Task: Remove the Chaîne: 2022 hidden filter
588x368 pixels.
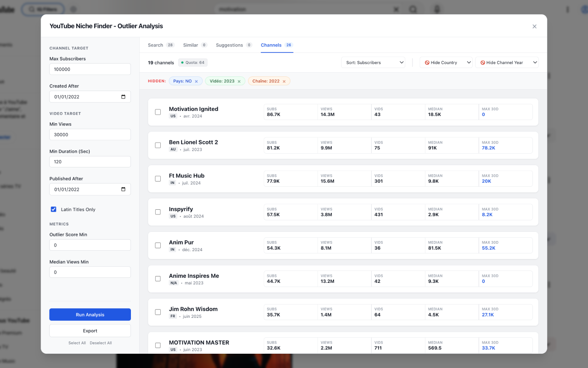Action: 284,81
